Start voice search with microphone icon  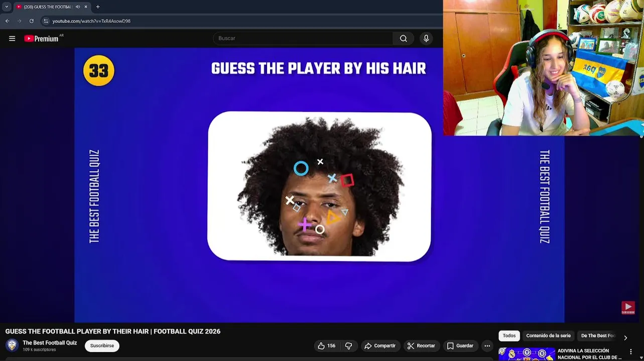tap(426, 39)
